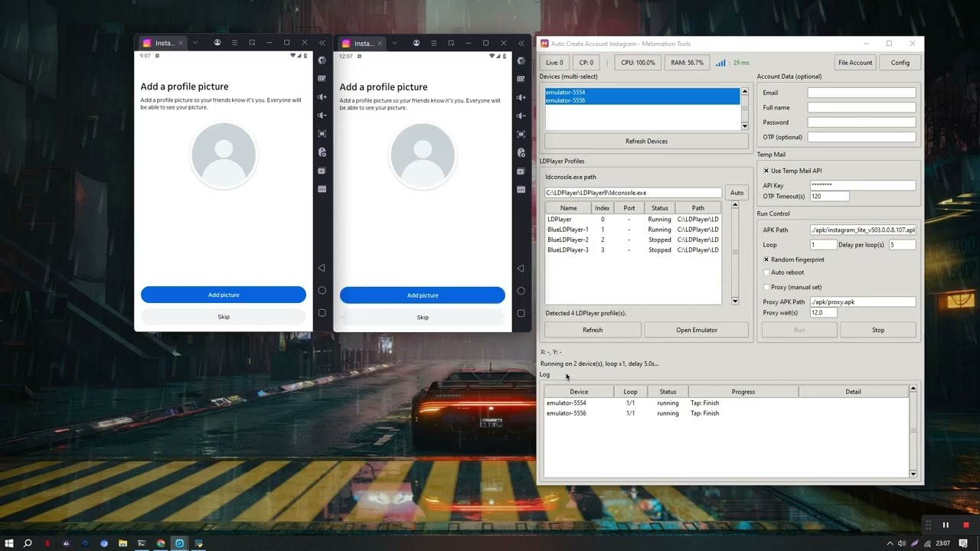Viewport: 980px width, 551px height.
Task: Open account icon in left emulator title bar
Action: coord(217,43)
